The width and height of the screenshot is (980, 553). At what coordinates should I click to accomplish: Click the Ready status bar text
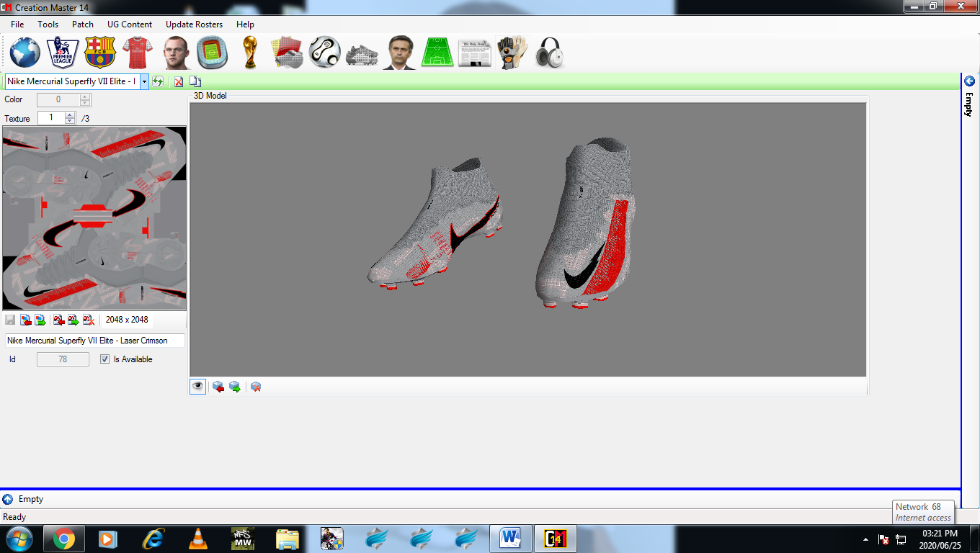click(x=14, y=517)
